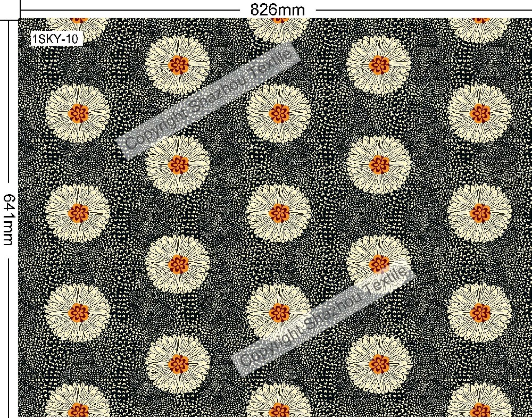Select the 641mm height dimension text
Viewport: 532px width, 418px height.
click(x=9, y=219)
